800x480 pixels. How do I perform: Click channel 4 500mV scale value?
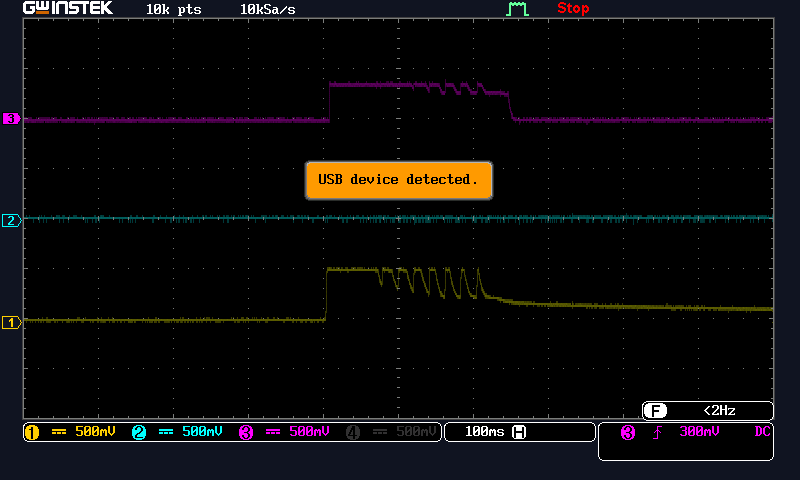pos(416,432)
